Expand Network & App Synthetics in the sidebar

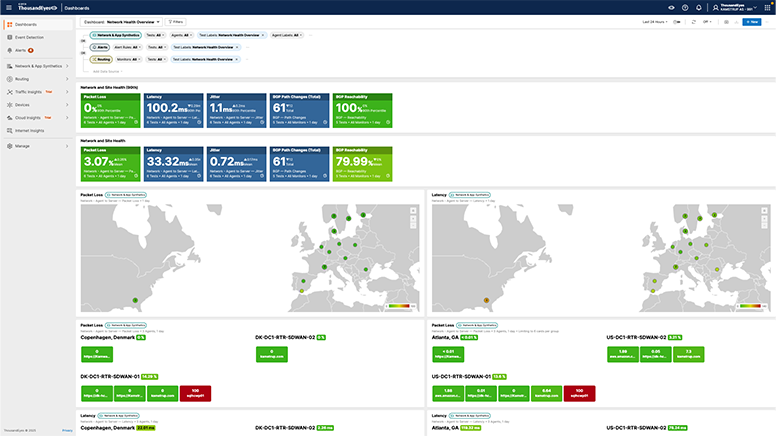click(37, 65)
